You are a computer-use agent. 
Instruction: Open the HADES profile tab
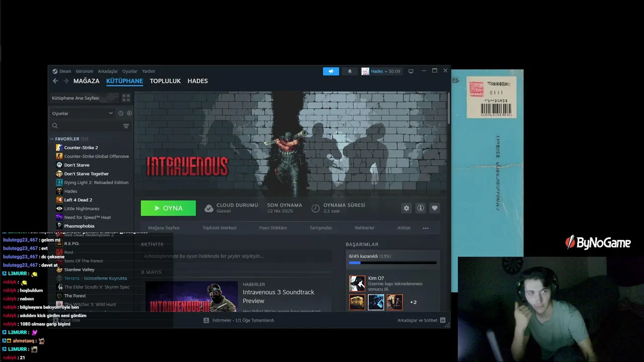coord(198,81)
